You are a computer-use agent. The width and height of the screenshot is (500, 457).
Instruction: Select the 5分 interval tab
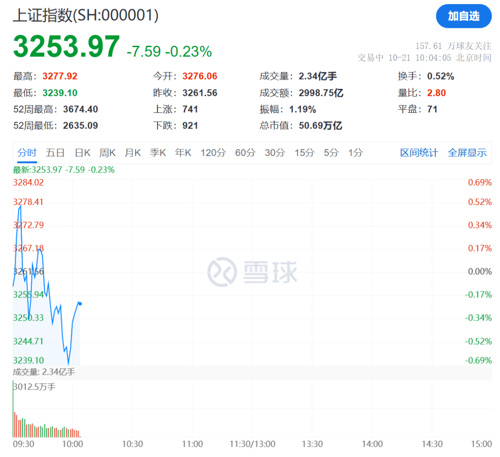[331, 153]
